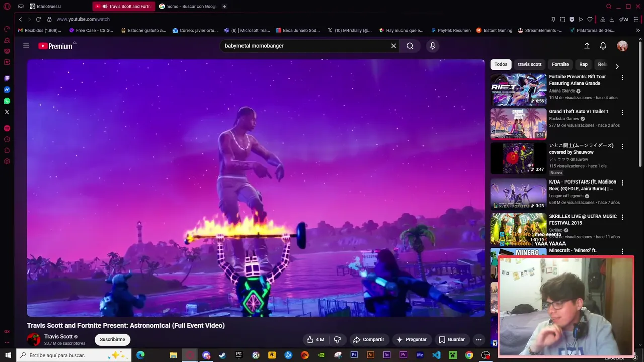Open the Opera main menu logo
Viewport: 644px width, 362px height.
(7, 7)
